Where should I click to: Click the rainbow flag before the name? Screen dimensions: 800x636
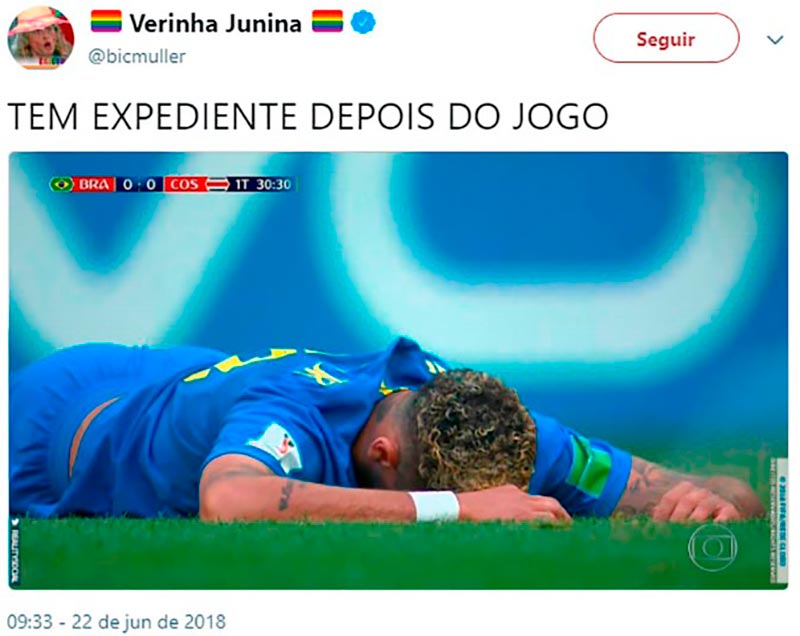[x=106, y=21]
